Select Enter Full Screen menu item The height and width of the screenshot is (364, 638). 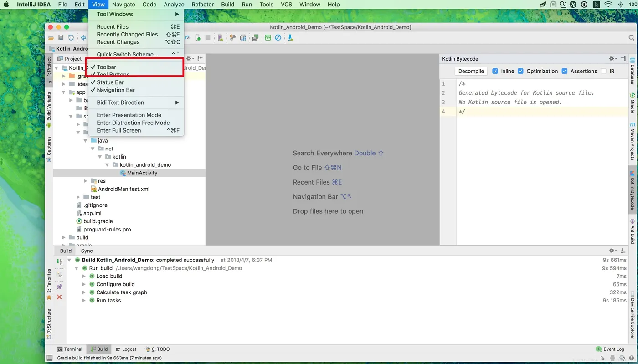coord(136,131)
